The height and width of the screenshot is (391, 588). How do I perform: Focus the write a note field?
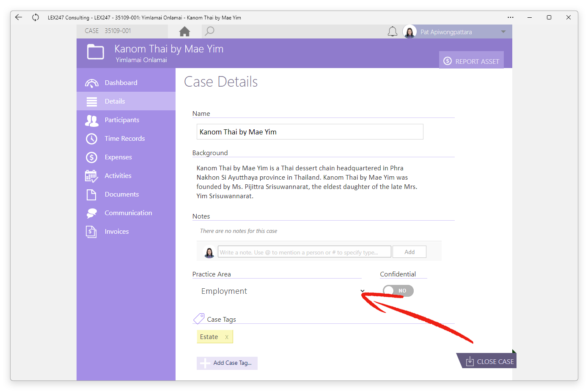tap(304, 252)
